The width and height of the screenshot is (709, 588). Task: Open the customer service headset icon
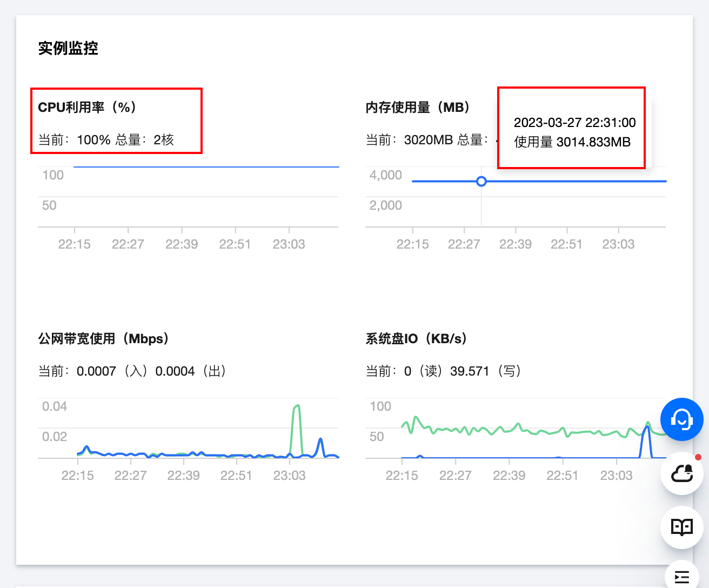(x=681, y=419)
